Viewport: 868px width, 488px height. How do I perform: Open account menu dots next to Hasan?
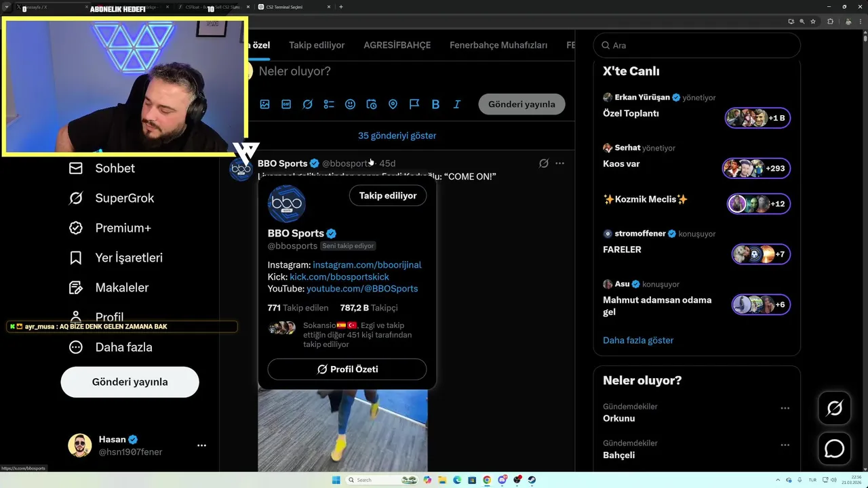(x=201, y=445)
